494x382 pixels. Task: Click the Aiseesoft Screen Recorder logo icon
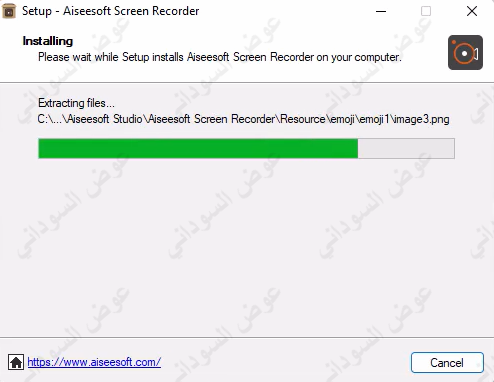pos(465,53)
